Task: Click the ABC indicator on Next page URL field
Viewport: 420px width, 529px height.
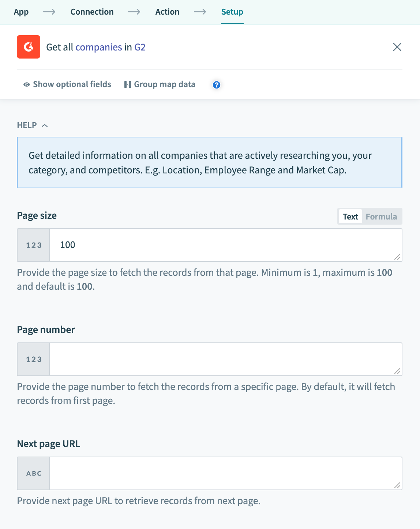Action: [x=33, y=473]
